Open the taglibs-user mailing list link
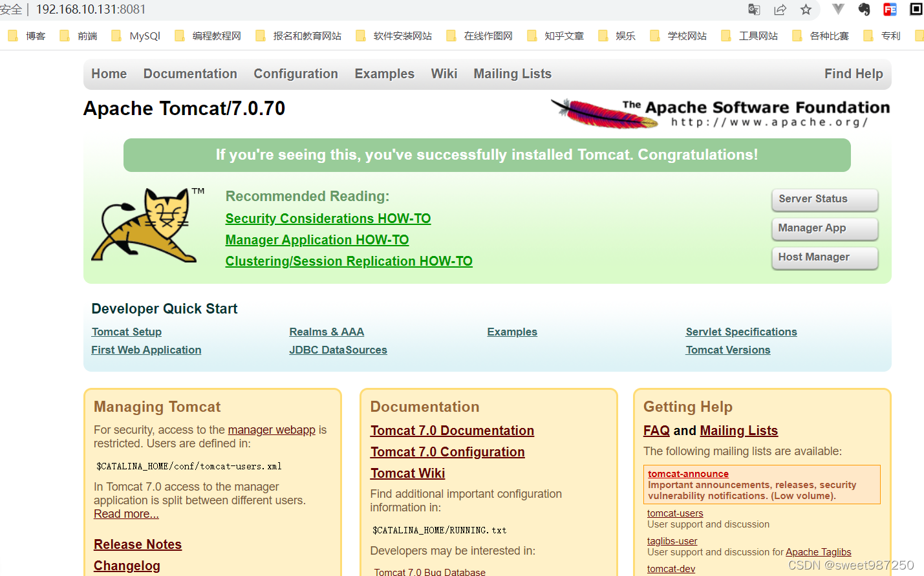 672,541
